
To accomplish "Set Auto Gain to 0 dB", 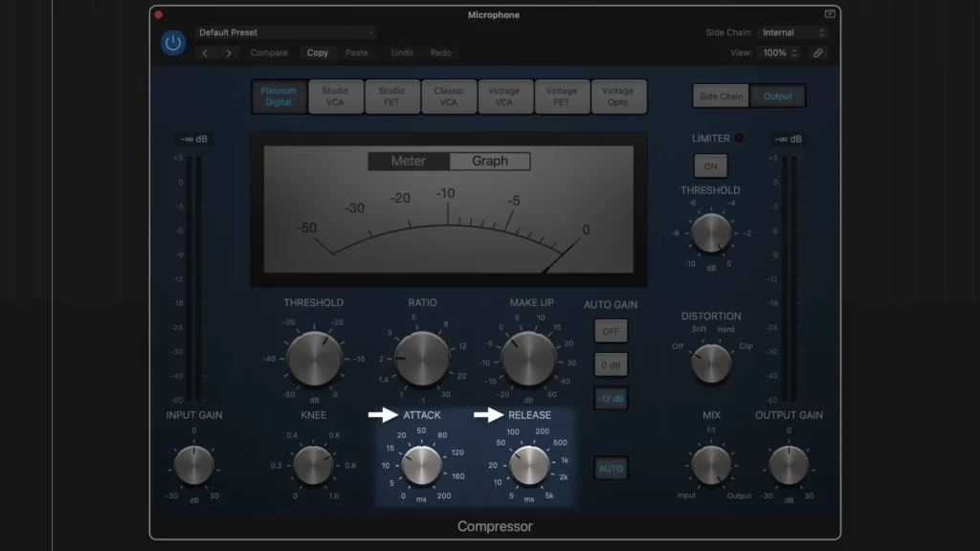I will pyautogui.click(x=611, y=364).
